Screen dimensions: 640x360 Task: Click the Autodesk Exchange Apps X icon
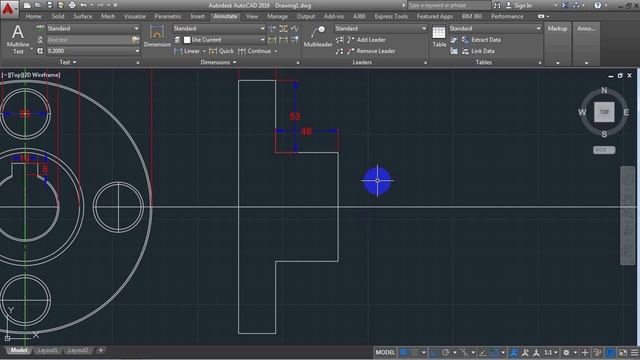pos(565,5)
